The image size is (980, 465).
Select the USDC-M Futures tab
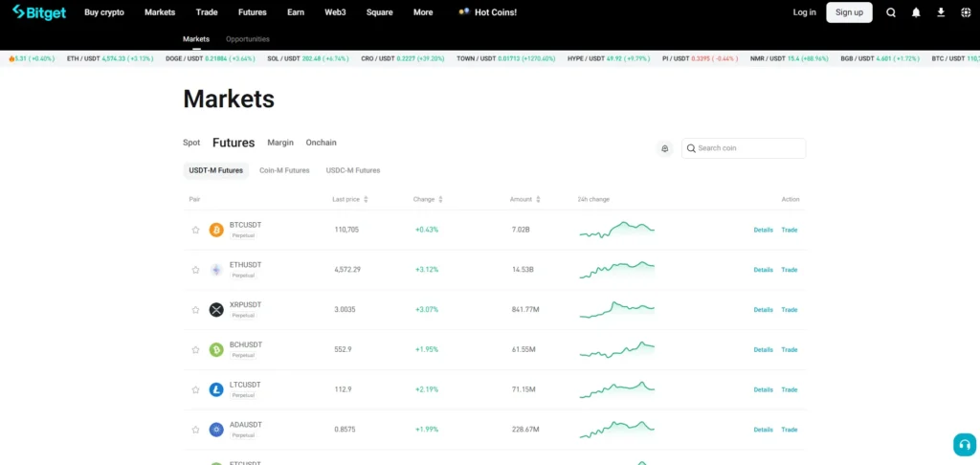[353, 170]
